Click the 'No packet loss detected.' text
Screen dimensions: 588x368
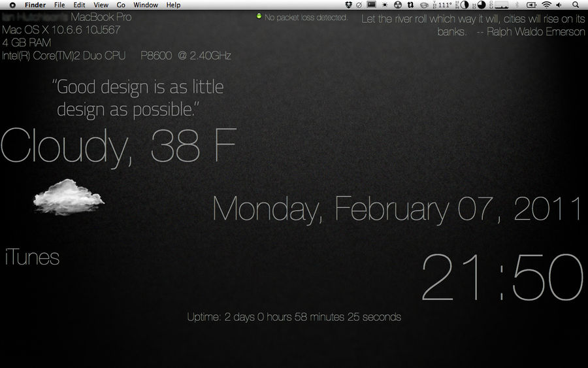point(306,17)
